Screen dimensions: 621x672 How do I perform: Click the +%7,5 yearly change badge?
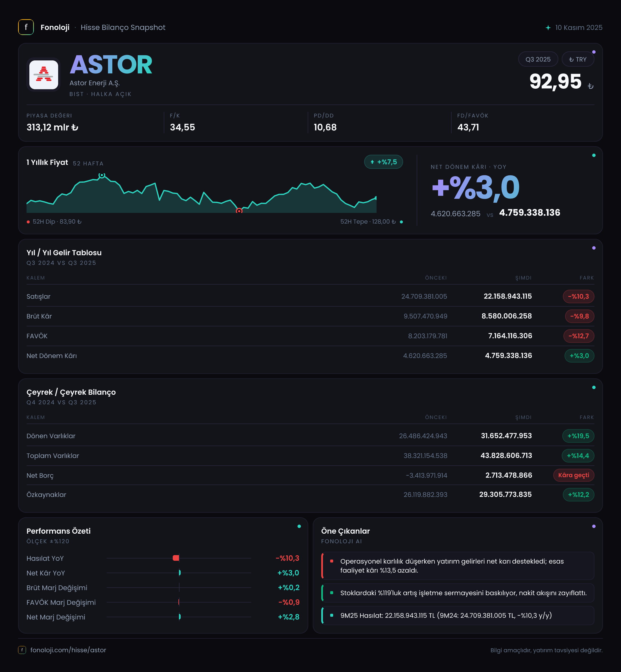pos(383,162)
